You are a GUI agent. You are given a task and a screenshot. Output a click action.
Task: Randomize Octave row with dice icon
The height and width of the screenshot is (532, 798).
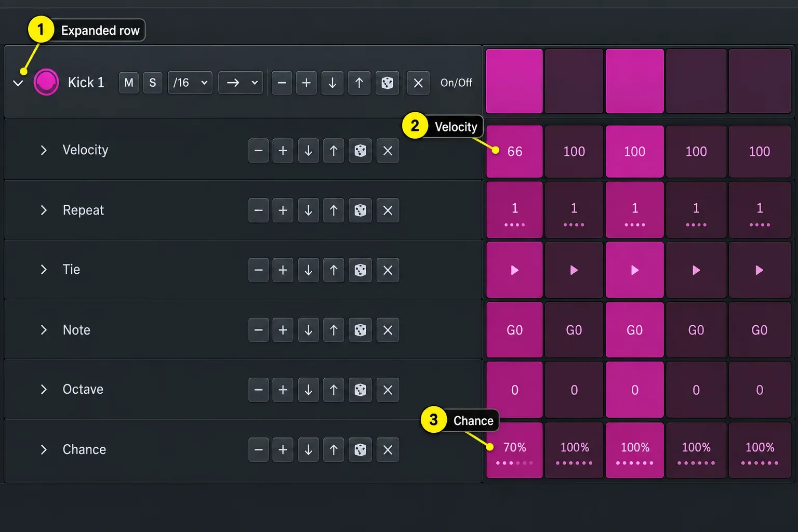click(361, 390)
